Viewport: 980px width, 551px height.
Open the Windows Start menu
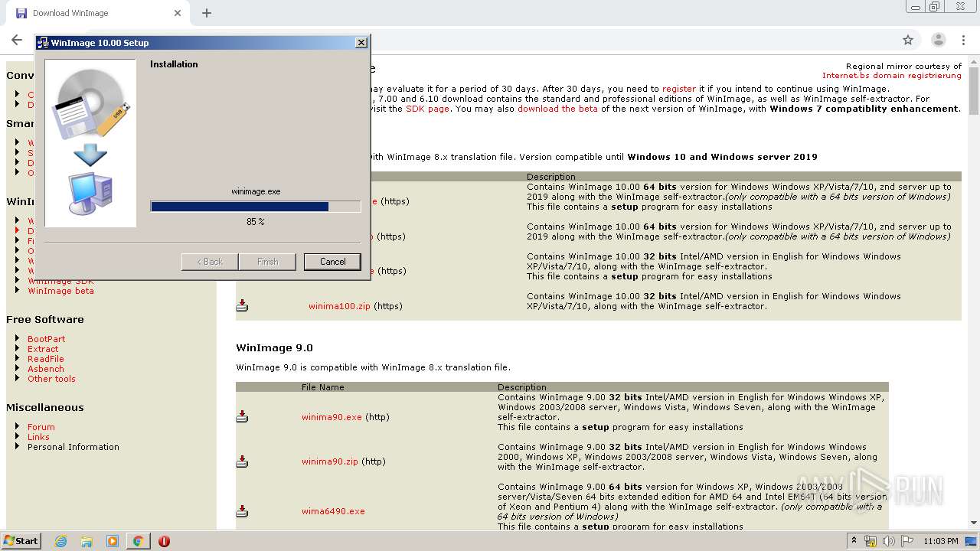pos(21,541)
